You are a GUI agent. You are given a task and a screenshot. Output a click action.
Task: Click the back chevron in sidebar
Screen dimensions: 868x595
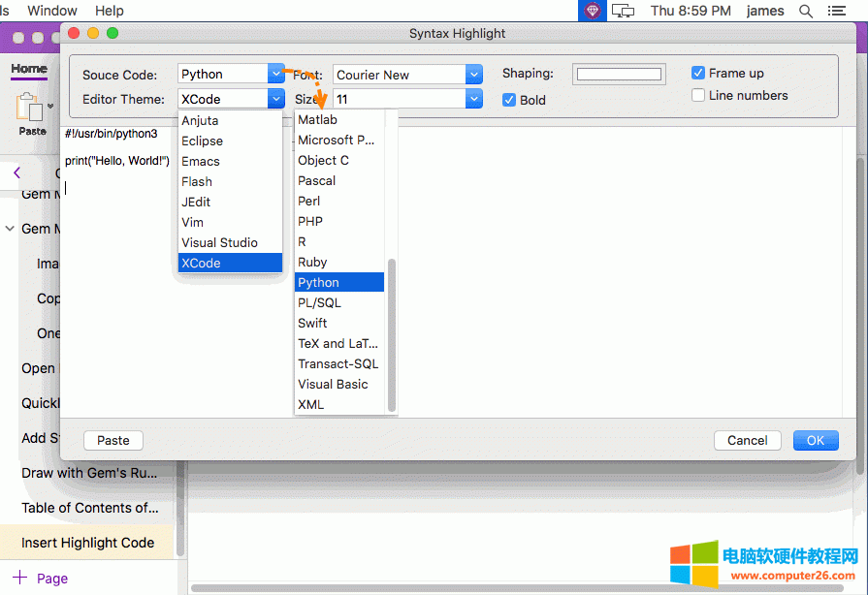tap(16, 172)
